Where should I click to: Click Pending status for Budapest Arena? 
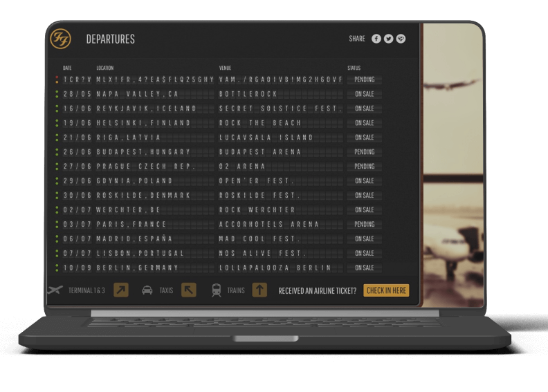tap(364, 152)
